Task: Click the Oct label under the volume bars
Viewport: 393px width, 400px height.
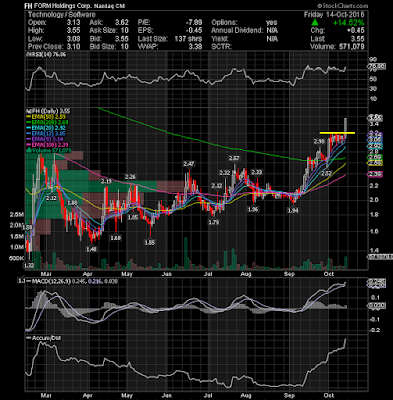Action: (x=329, y=274)
